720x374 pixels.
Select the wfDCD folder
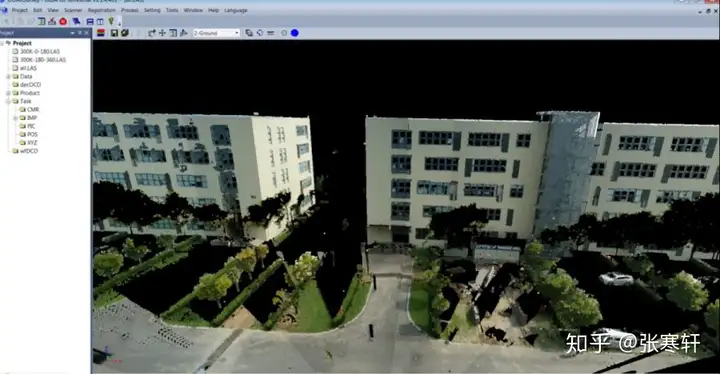(29, 151)
